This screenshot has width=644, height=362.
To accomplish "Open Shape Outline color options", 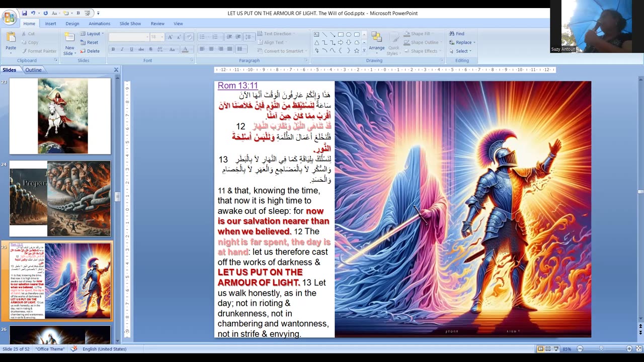I will (x=424, y=42).
